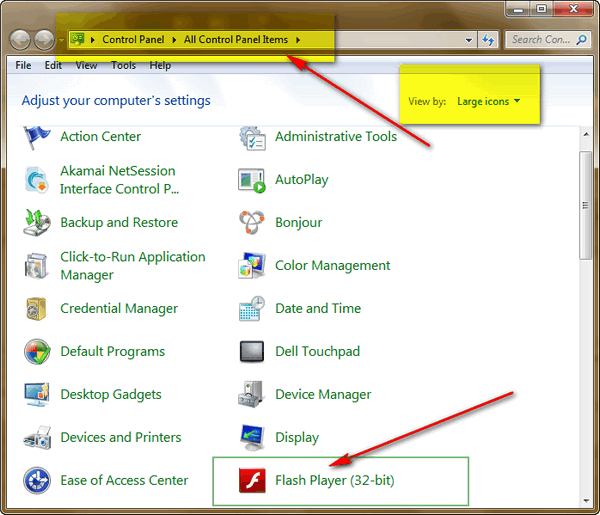This screenshot has height=515, width=600.
Task: Click the Date and Time calendar icon
Action: pyautogui.click(x=252, y=308)
